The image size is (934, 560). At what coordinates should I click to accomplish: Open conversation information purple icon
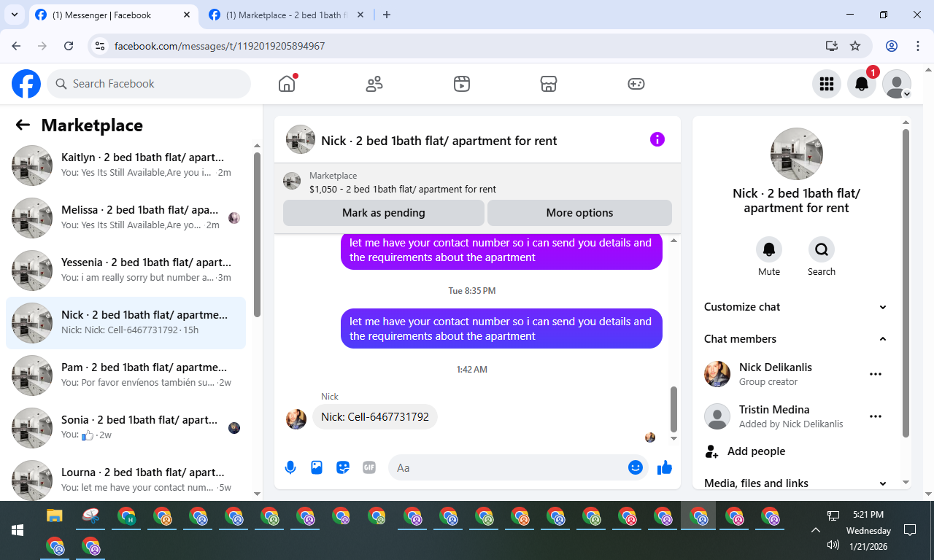[x=657, y=139]
